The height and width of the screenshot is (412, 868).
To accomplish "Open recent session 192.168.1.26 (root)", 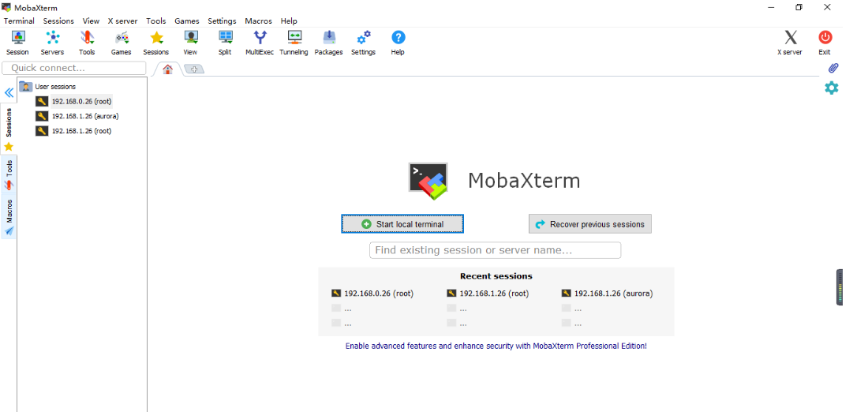I will [x=488, y=294].
